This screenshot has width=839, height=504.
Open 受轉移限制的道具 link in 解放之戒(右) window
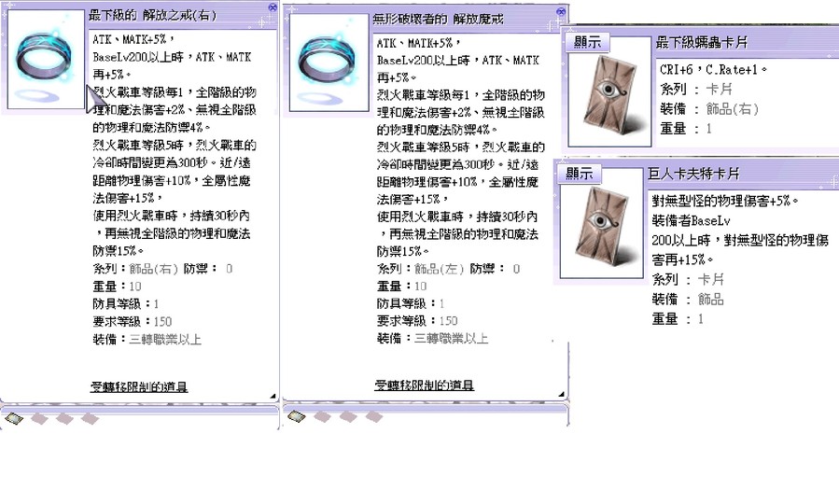[138, 385]
